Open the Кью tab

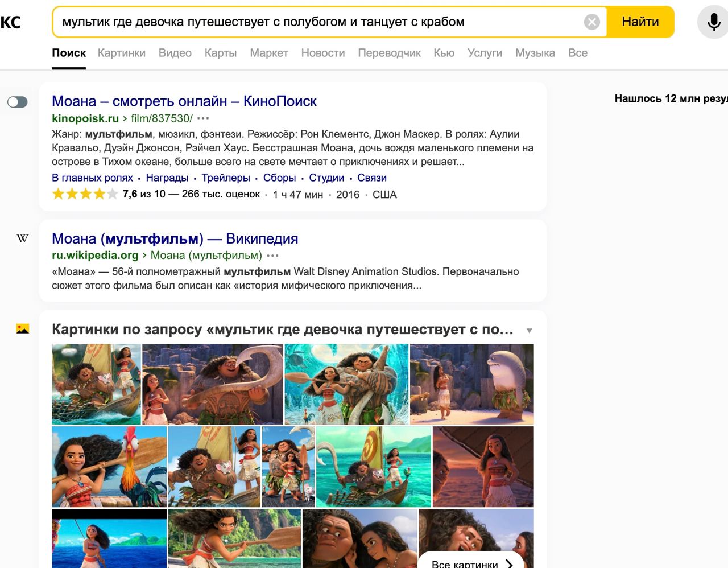444,53
